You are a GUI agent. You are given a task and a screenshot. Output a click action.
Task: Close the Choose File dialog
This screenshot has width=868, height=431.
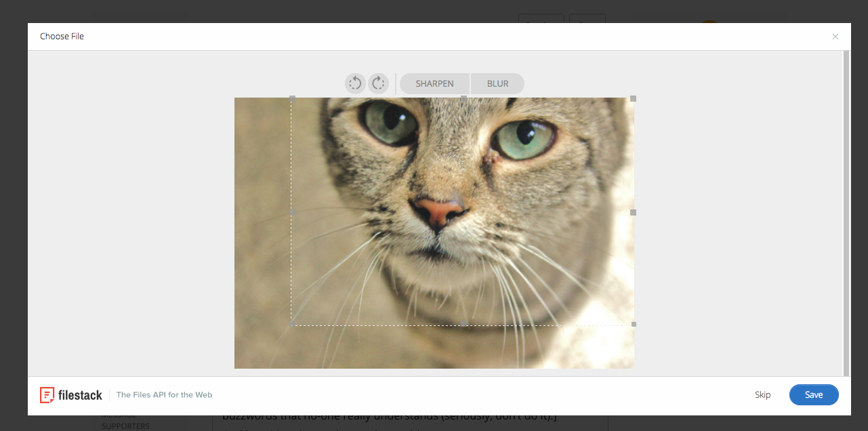(x=835, y=37)
